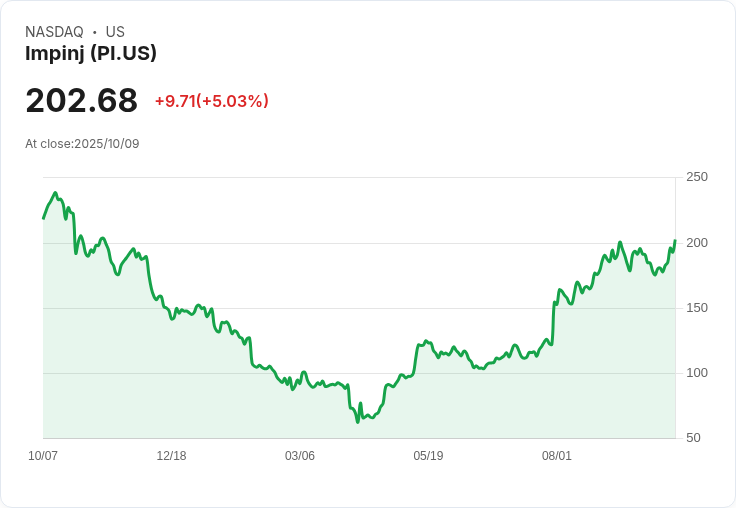Click the 50 y-axis price label
This screenshot has width=736, height=508.
(693, 438)
